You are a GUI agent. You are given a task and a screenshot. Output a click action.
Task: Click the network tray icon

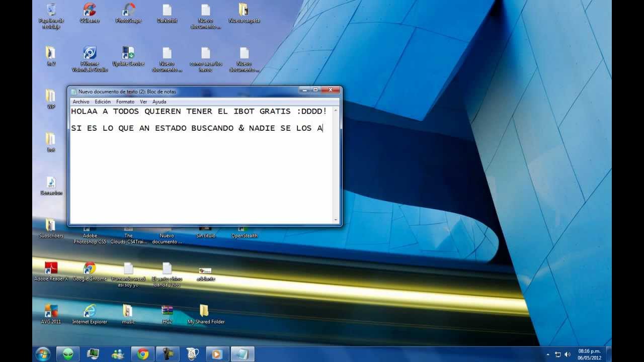(557, 354)
